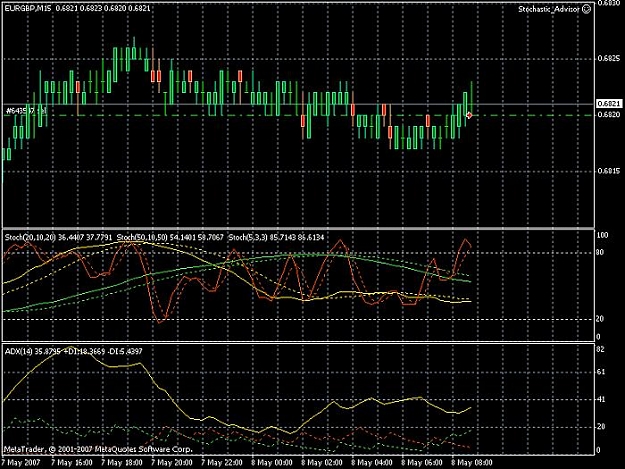Click the 7 May 16:00 time label
Viewport: 625px width, 469px height.
tap(72, 463)
